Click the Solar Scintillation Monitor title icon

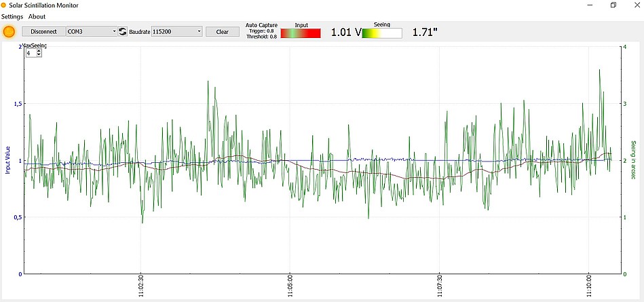click(3, 5)
